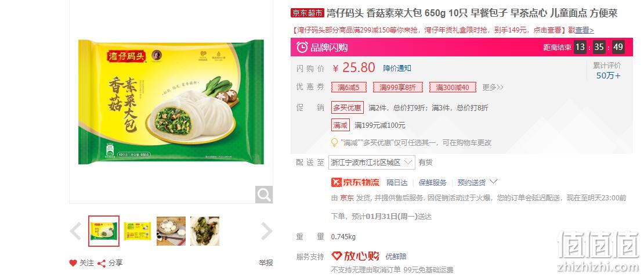Show next thumbnails with right arrow
The width and height of the screenshot is (644, 277).
click(x=266, y=231)
